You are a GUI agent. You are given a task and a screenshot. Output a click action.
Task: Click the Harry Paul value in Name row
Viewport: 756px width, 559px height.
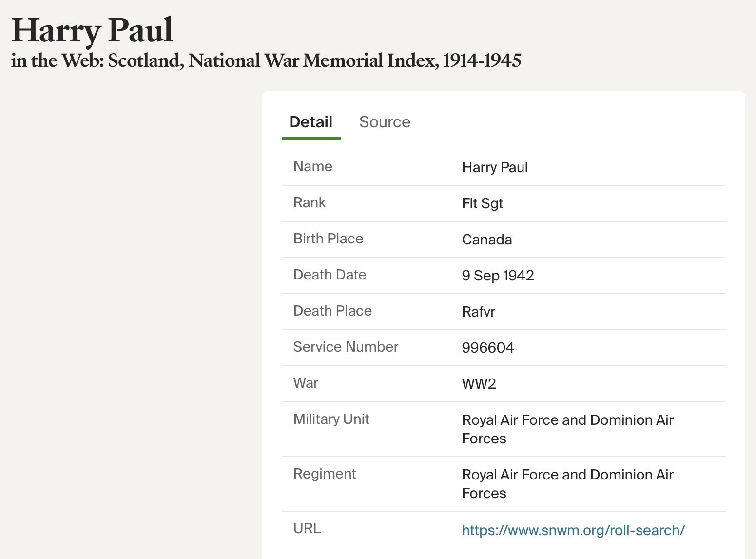(494, 167)
